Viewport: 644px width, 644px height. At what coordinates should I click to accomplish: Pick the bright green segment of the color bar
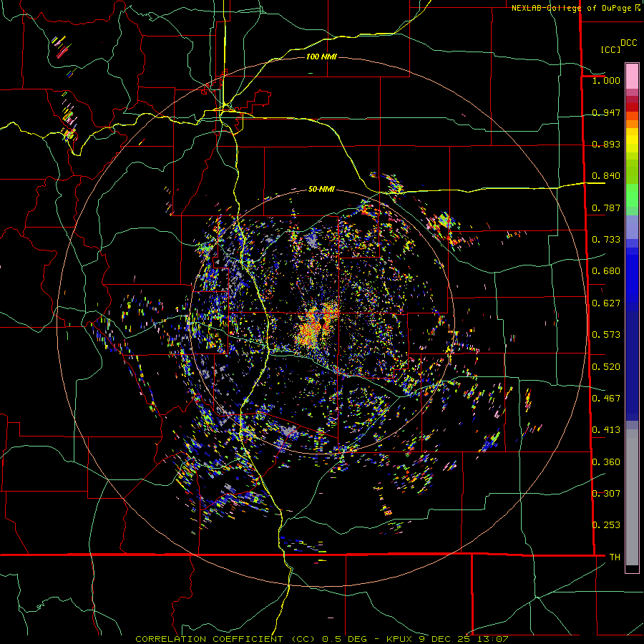(632, 195)
